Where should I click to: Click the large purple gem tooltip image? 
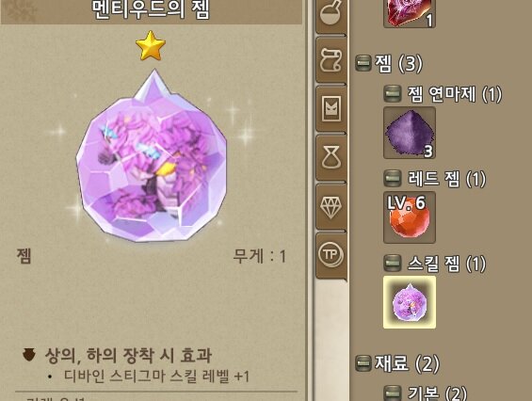(x=152, y=156)
